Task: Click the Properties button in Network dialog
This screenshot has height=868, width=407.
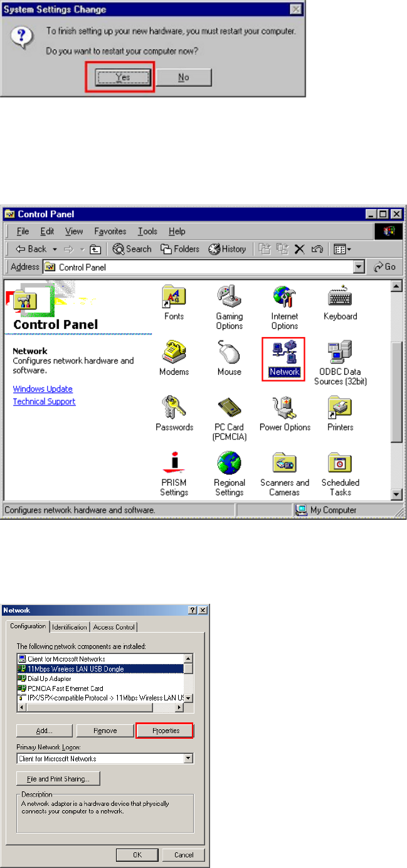Action: tap(165, 731)
